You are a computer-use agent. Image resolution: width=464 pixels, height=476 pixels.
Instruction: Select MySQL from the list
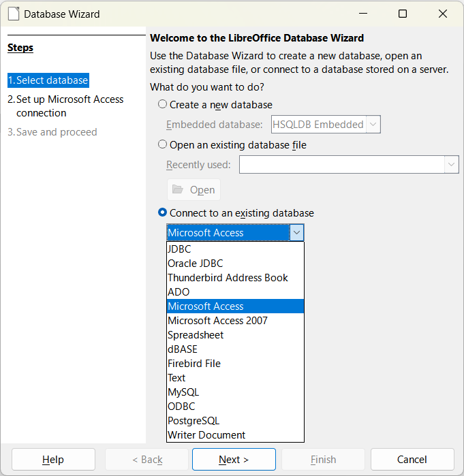(235, 392)
